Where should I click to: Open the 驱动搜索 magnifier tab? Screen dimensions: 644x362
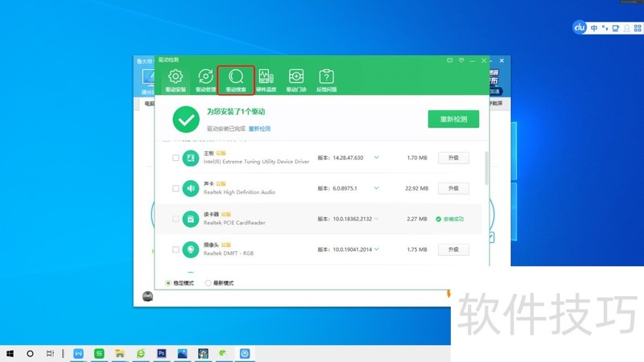[236, 80]
